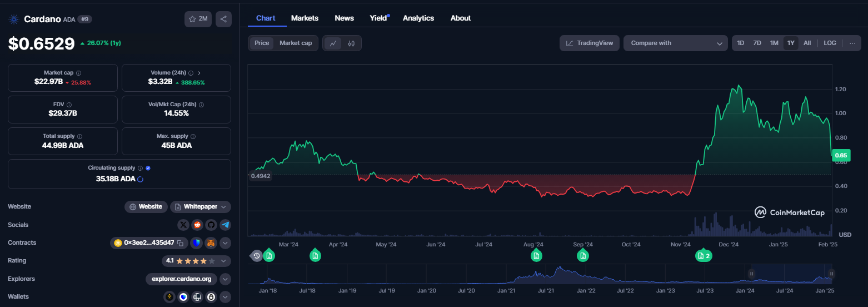Copy the contract address 0x3ee2...435d47
Viewport: 868px width, 307px height.
180,243
